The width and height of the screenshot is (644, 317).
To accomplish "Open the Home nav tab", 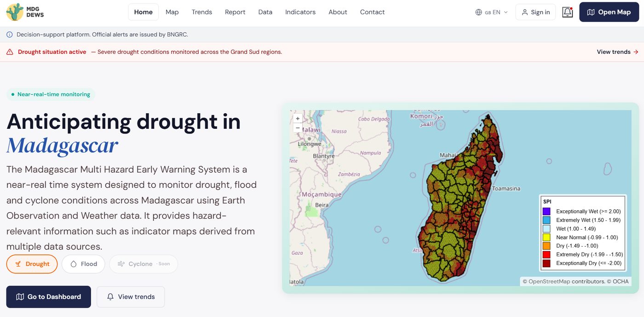I will coord(144,12).
